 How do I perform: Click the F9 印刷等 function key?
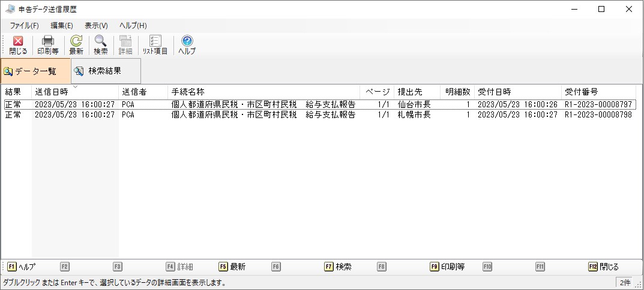click(448, 267)
